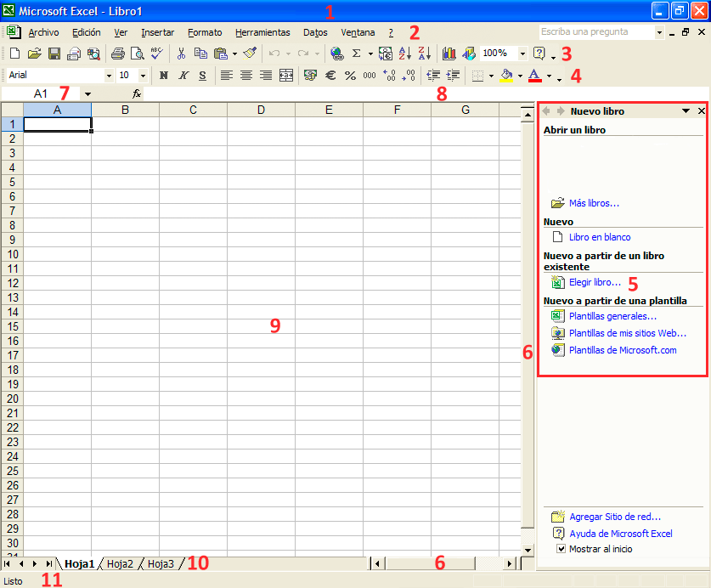Screen dimensions: 711x588
Task: Insert hyperlink with the globe icon
Action: [x=337, y=54]
